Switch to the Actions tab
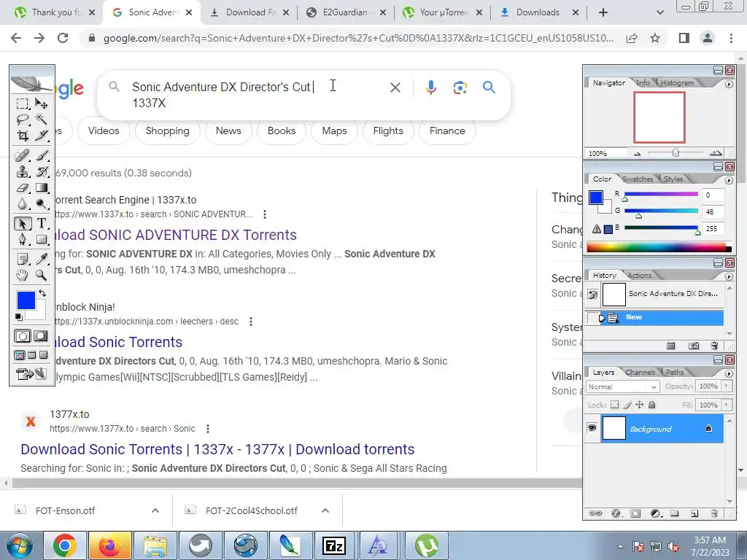 coord(639,275)
